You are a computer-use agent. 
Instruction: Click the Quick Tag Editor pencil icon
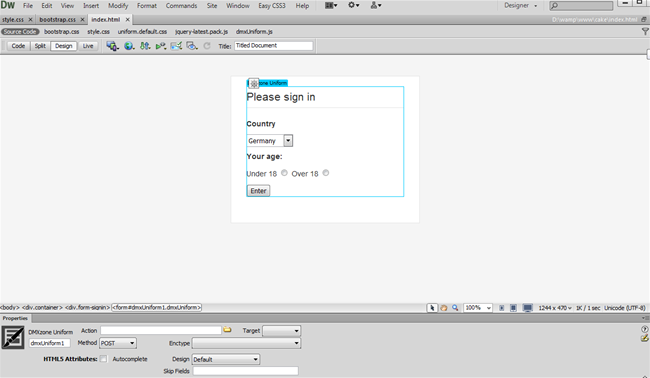point(645,338)
